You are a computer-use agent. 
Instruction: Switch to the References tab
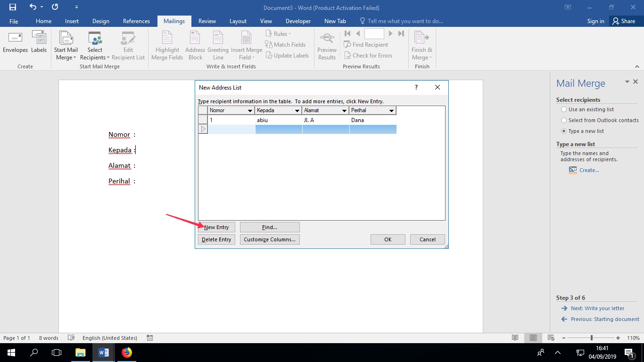136,21
